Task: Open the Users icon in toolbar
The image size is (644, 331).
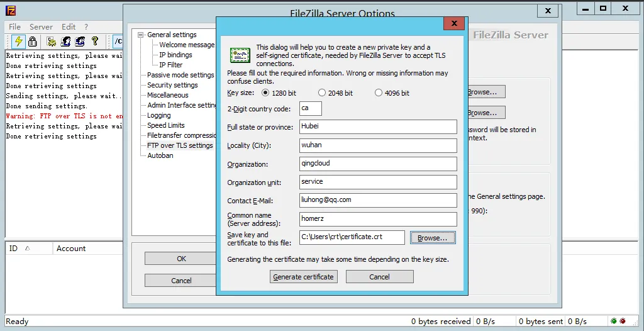Action: (x=65, y=41)
